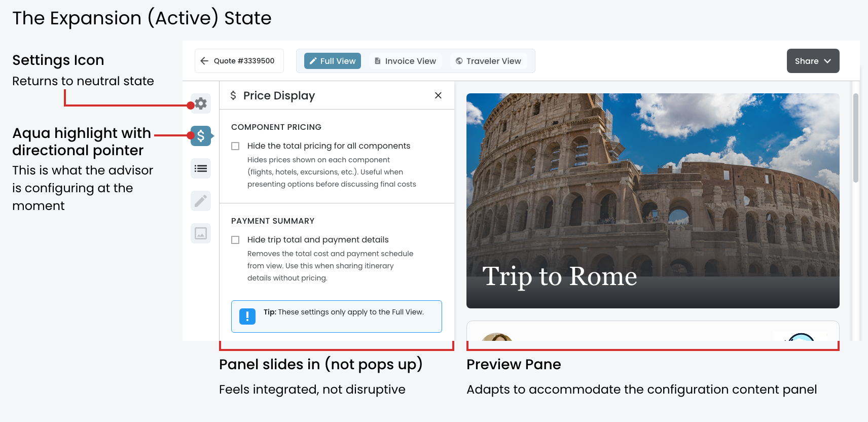Click the Hide trip total option label

318,240
